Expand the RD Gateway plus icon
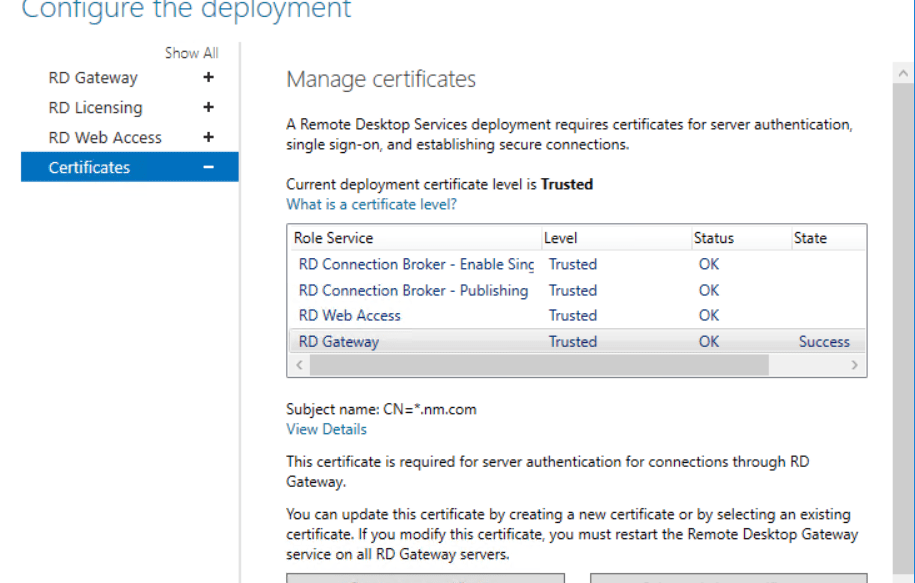The image size is (915, 583). point(208,78)
